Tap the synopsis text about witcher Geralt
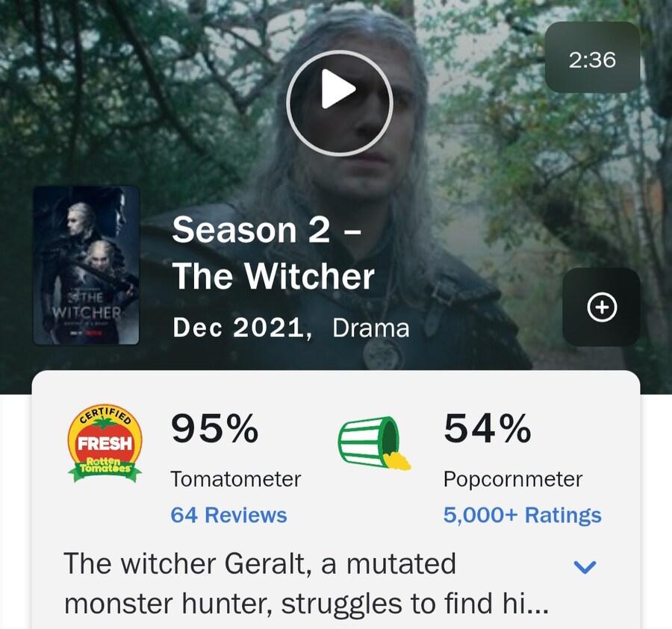The image size is (672, 629). point(306,583)
